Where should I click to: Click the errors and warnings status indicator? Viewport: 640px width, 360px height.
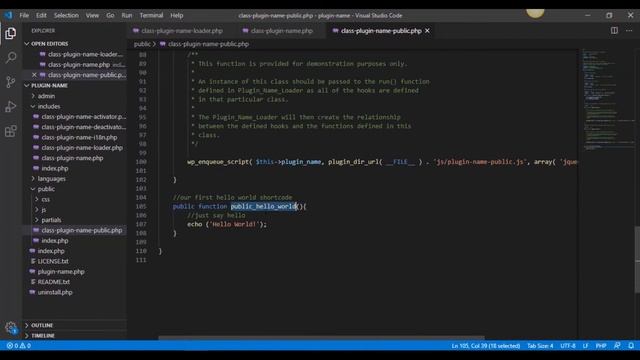click(x=19, y=346)
